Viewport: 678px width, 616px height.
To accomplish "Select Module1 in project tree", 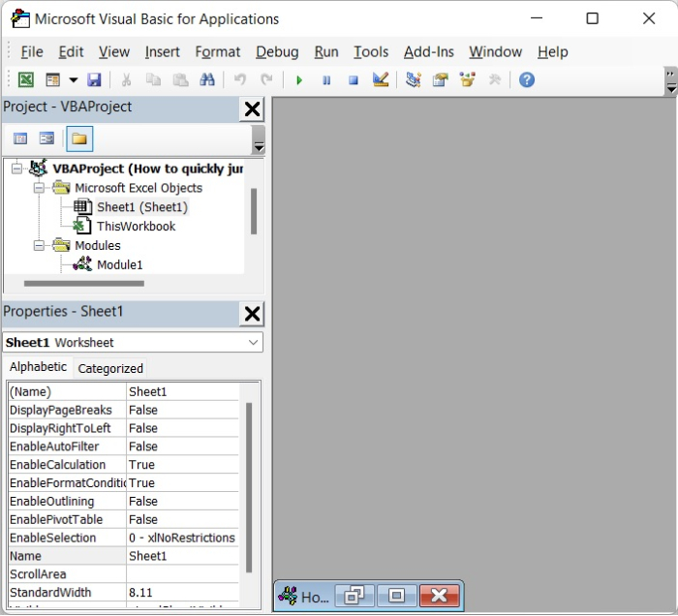I will (x=119, y=264).
